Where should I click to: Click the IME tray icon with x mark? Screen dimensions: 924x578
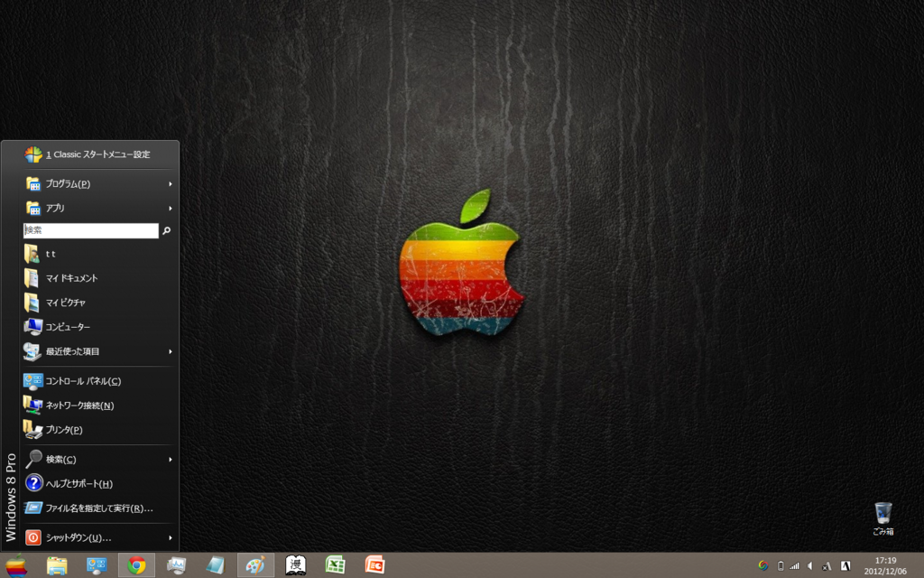(x=827, y=566)
